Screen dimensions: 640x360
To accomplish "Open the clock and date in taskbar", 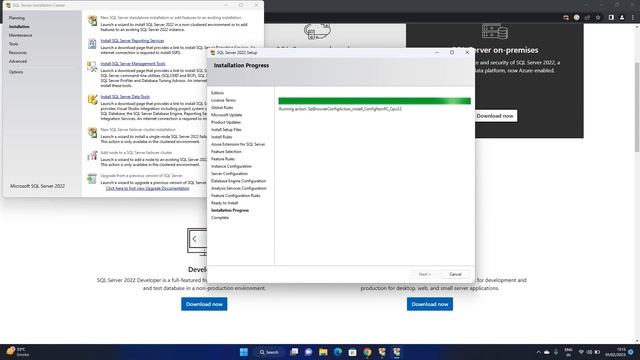I will tap(617, 352).
